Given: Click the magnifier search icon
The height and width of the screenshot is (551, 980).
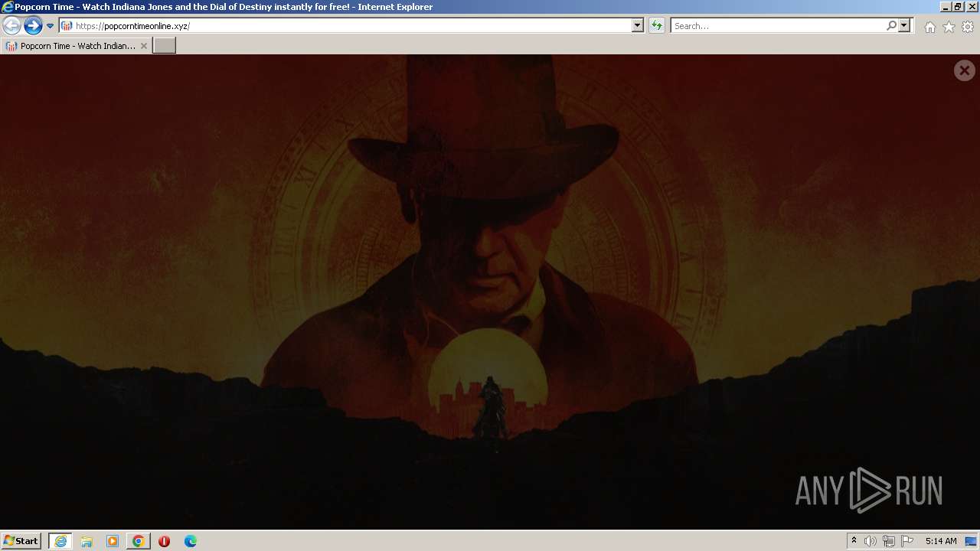Looking at the screenshot, I should pos(891,25).
